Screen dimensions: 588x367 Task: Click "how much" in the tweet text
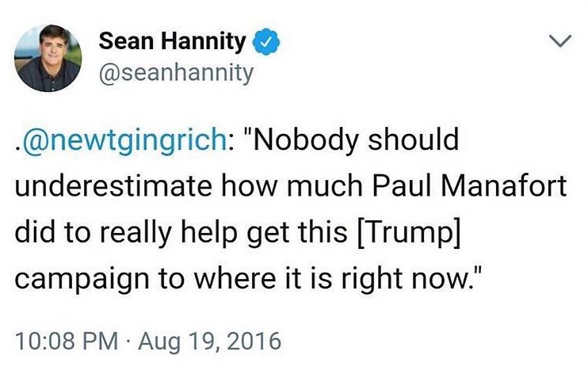(292, 186)
